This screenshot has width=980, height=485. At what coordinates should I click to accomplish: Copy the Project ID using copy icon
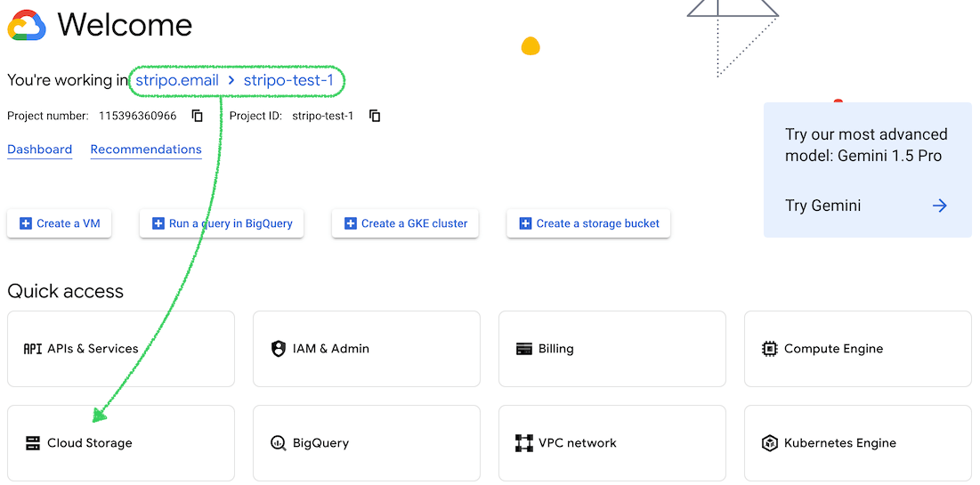[x=375, y=116]
